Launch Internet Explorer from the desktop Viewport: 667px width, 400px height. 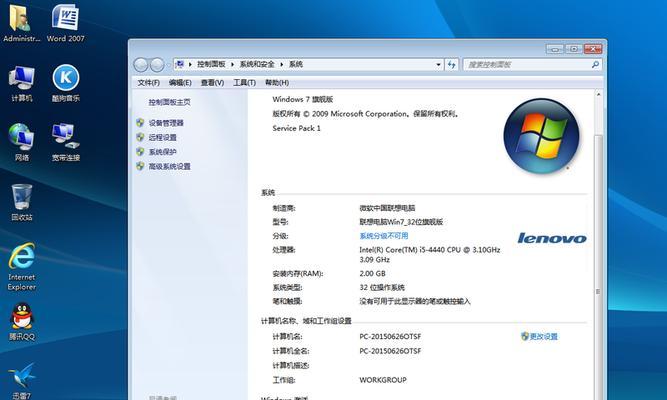point(22,261)
